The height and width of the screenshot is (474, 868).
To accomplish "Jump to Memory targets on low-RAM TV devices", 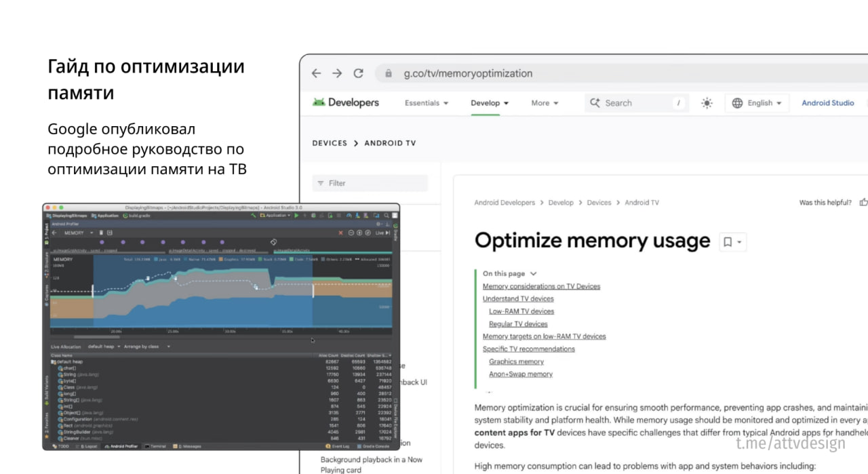I will coord(544,336).
